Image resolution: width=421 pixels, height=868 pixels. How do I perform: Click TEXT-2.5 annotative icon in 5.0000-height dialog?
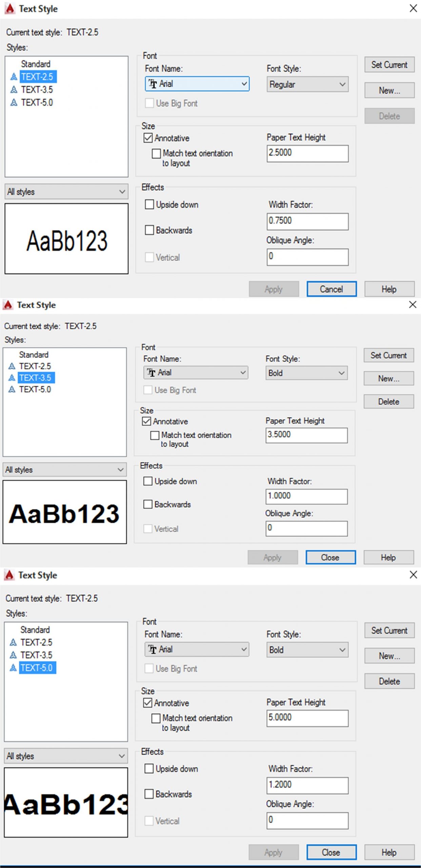coord(13,642)
